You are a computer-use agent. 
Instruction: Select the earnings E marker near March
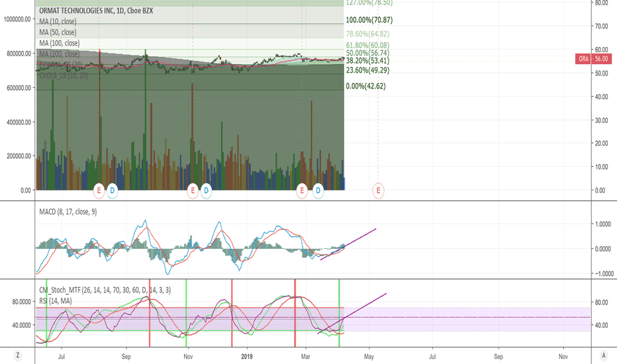click(302, 191)
